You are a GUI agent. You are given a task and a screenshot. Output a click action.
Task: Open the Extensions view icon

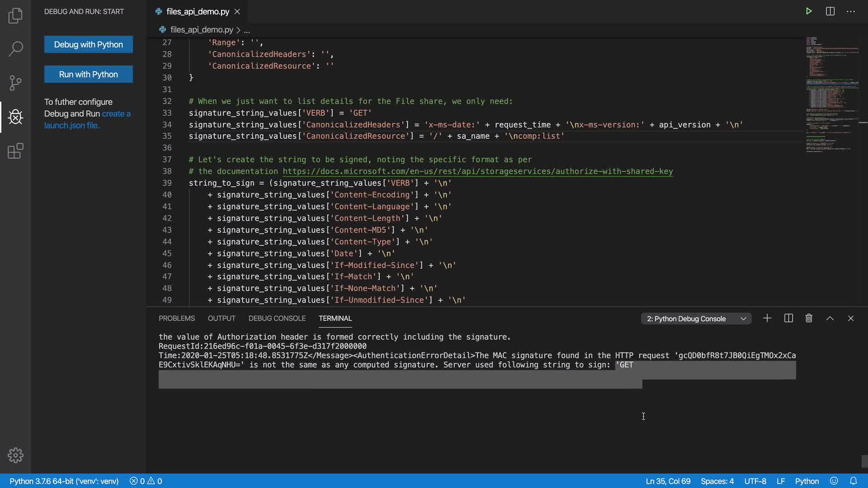15,151
